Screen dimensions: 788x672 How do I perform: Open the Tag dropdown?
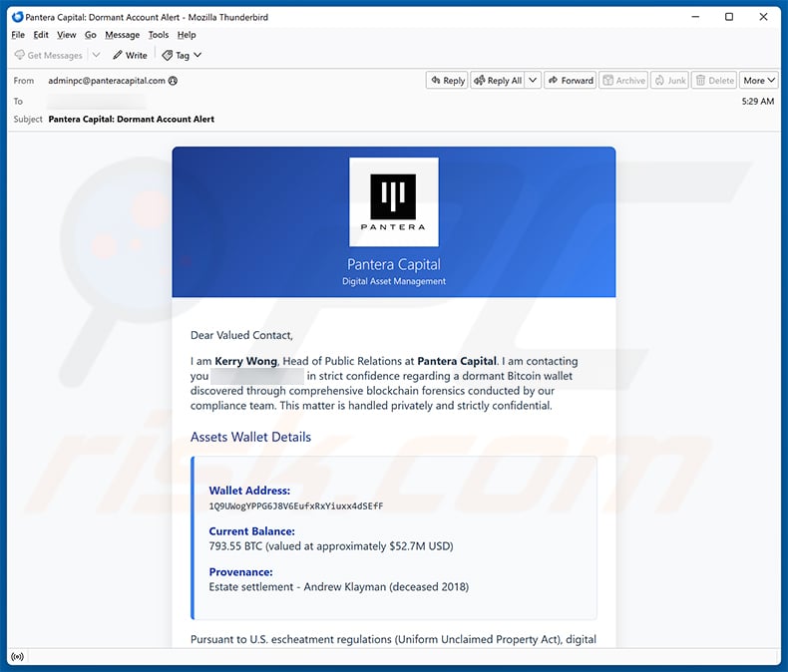click(x=182, y=55)
